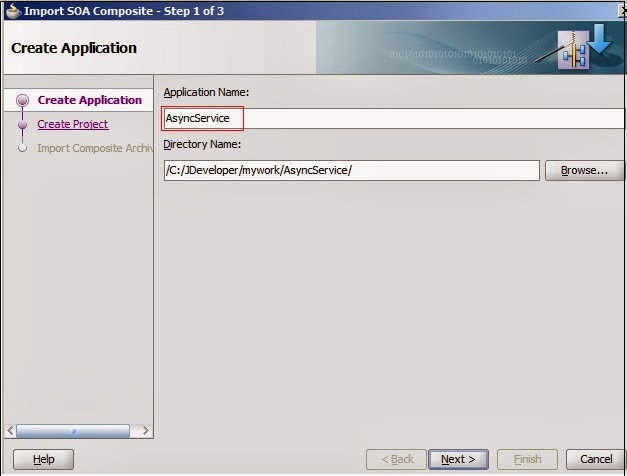
Task: Click the Directory Name: label
Action: pyautogui.click(x=202, y=144)
